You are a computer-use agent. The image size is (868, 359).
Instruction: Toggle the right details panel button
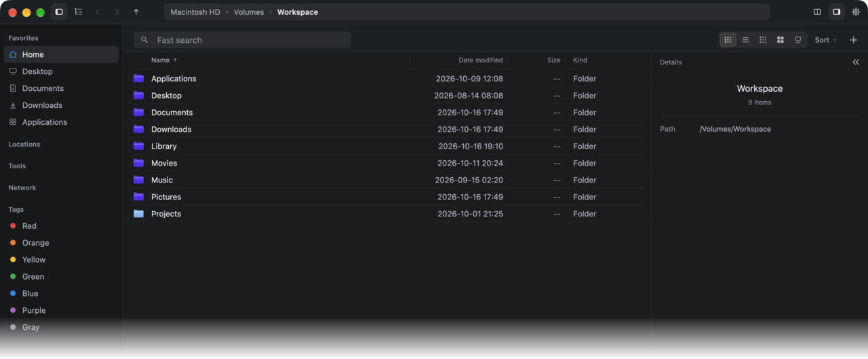(837, 12)
